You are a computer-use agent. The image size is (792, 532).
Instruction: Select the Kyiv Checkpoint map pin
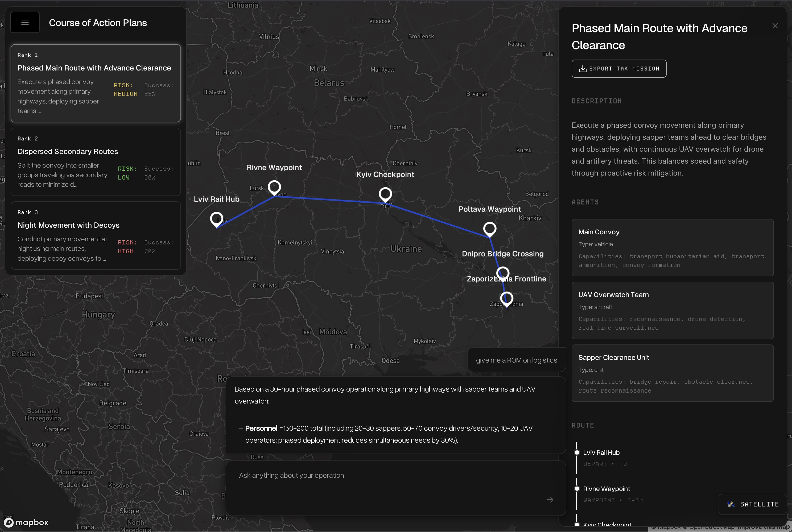click(385, 194)
